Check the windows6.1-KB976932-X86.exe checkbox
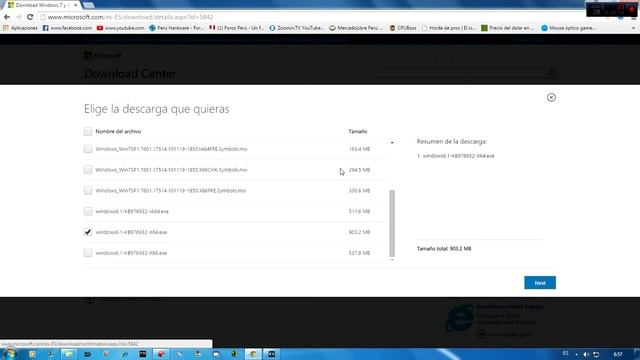This screenshot has height=360, width=640. tap(88, 253)
